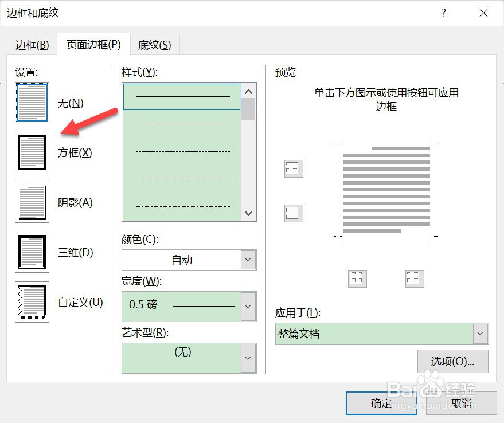Image resolution: width=504 pixels, height=423 pixels.
Task: Click the 整篇文档 apply-to value
Action: click(x=374, y=334)
